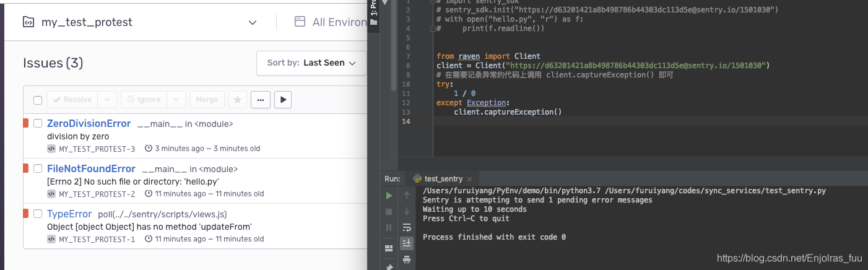Click "has no method 'updateFrom'" message
Viewport: 868px width, 270px height.
point(149,227)
